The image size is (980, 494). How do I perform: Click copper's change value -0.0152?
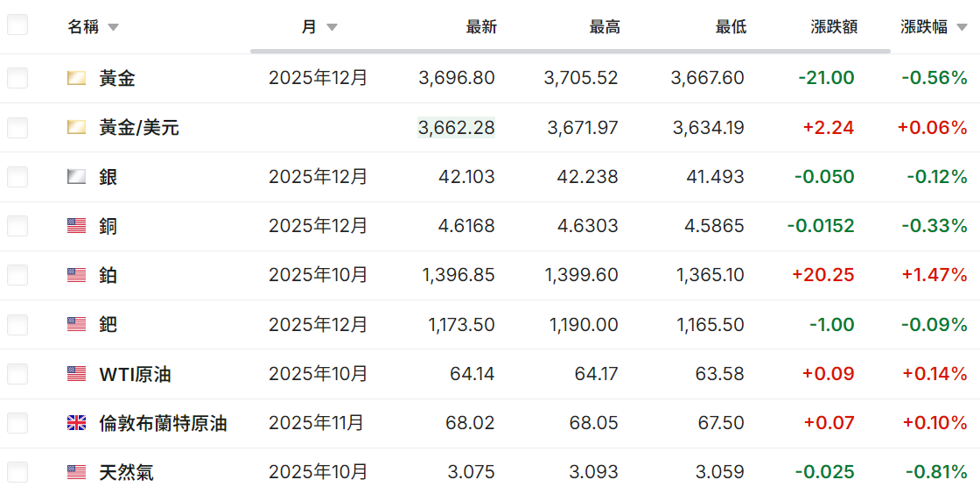pos(821,226)
